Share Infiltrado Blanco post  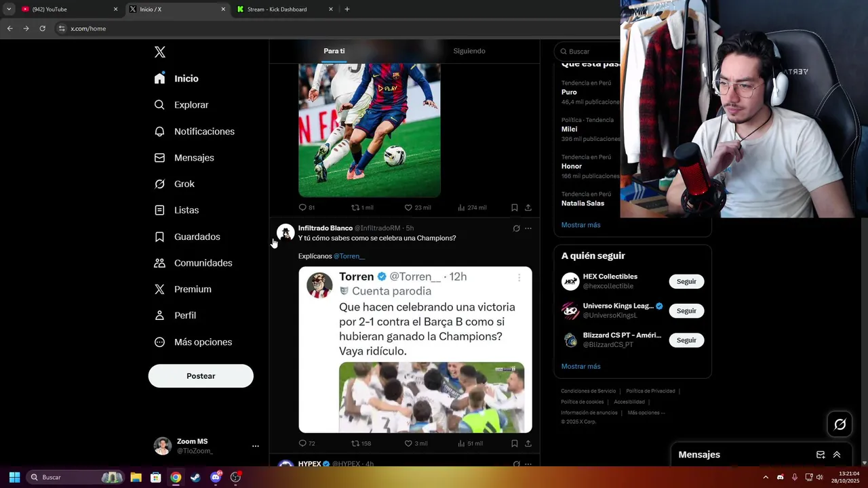click(528, 443)
